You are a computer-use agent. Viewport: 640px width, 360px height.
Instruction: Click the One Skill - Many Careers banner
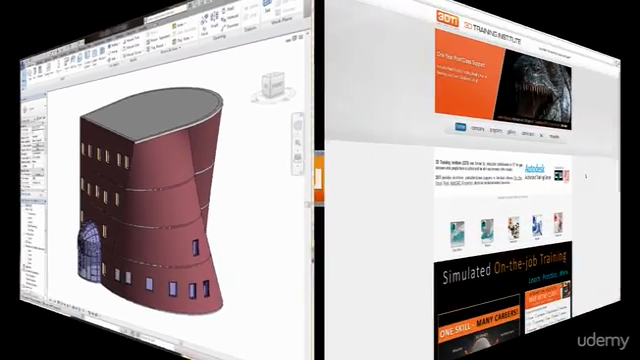pos(478,323)
